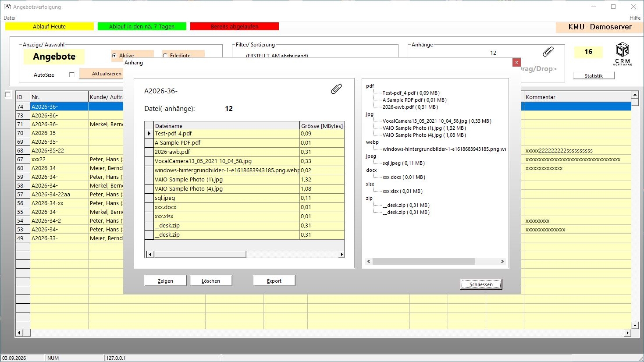
Task: Select the jpg node in attachment tree
Action: 370,114
